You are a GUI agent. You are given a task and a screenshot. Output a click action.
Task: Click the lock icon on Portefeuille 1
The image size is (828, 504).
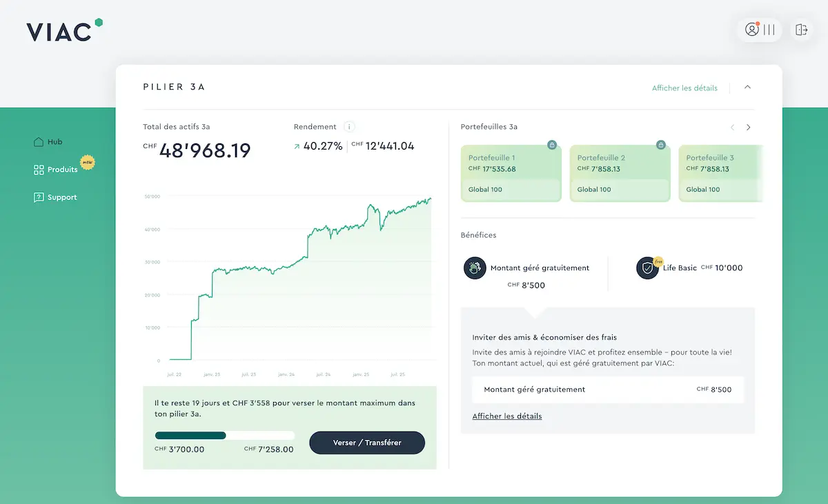(552, 145)
